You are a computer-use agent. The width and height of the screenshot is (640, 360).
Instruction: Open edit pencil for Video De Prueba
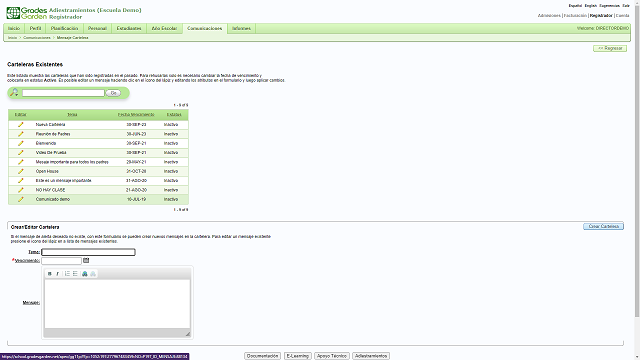pyautogui.click(x=20, y=153)
